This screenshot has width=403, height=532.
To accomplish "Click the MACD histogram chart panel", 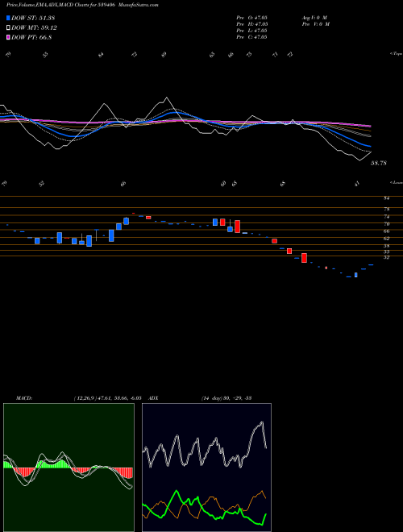I will point(69,468).
